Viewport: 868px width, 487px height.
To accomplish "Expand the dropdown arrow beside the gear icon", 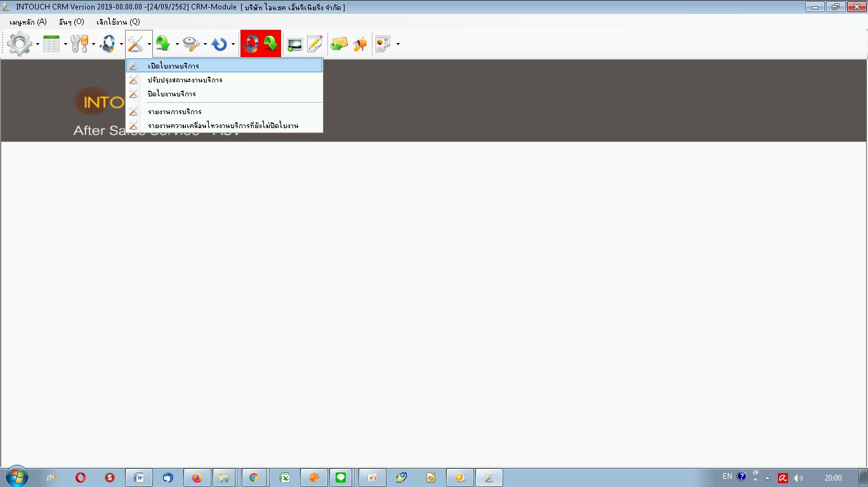I will (x=37, y=44).
